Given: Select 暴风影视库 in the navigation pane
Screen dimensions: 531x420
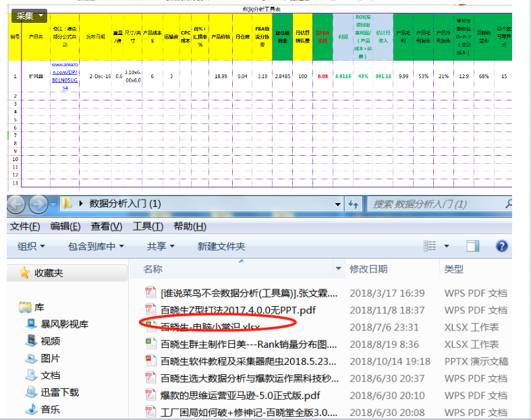Looking at the screenshot, I should click(64, 324).
